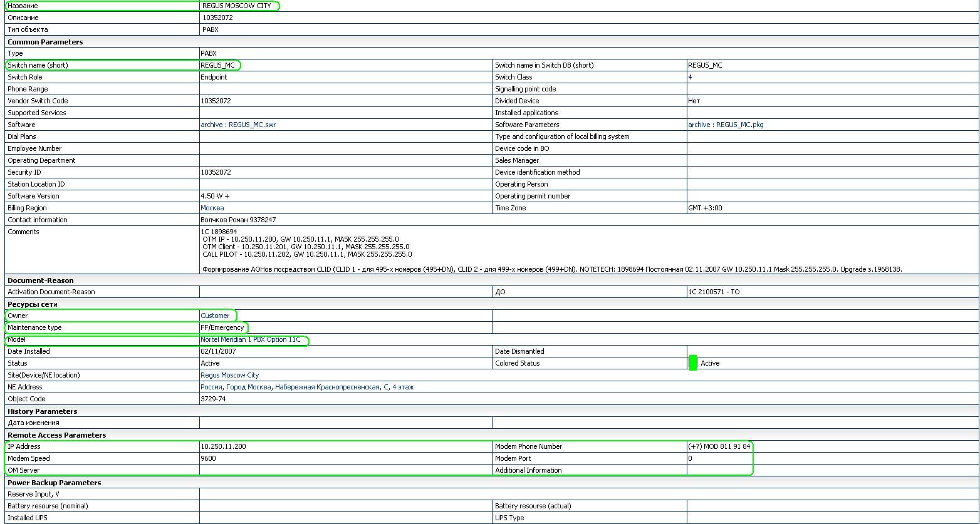Screen dimensions: 980x524
Task: Click the Divided Device value Нет
Action: (694, 101)
